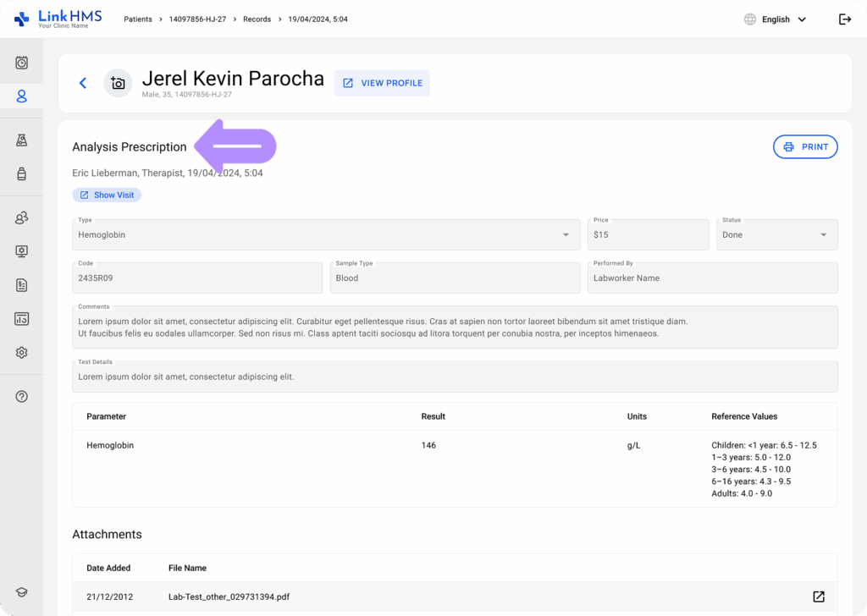The width and height of the screenshot is (867, 616).
Task: Click the Attachments heading
Action: pos(107,534)
